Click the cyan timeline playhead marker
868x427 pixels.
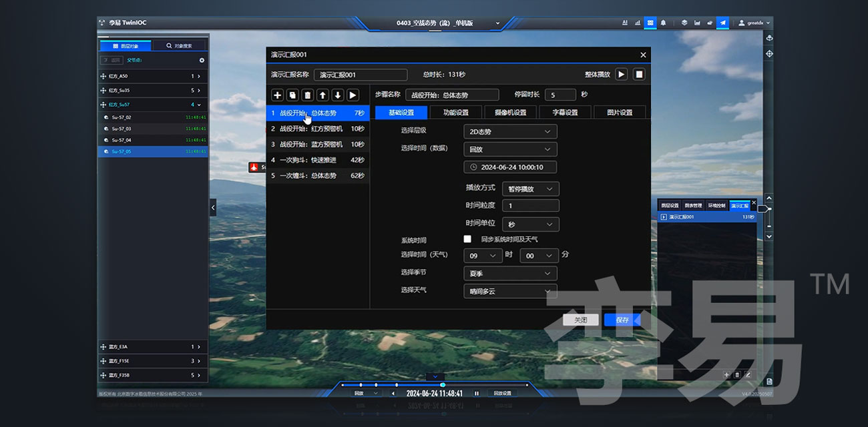[x=443, y=385]
